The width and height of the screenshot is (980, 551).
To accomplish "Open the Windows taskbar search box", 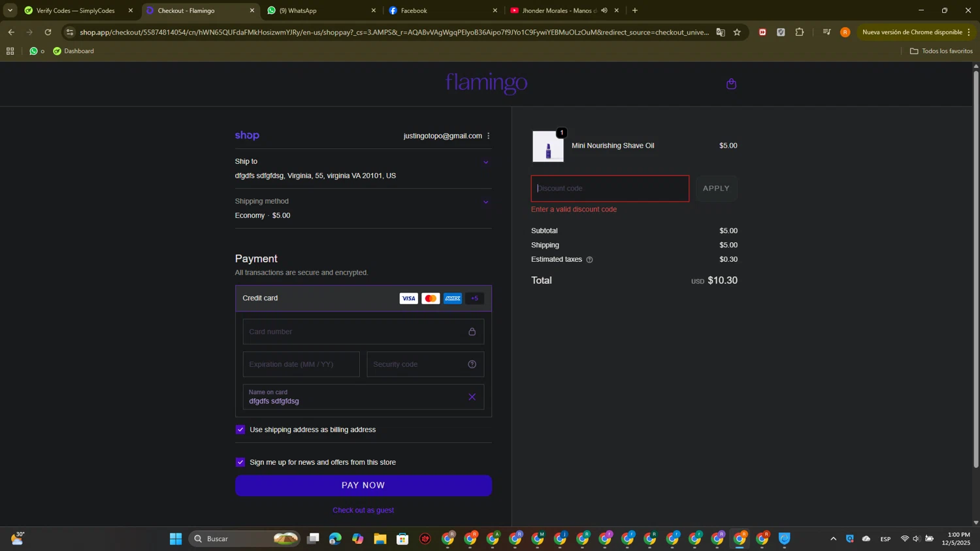I will click(244, 539).
